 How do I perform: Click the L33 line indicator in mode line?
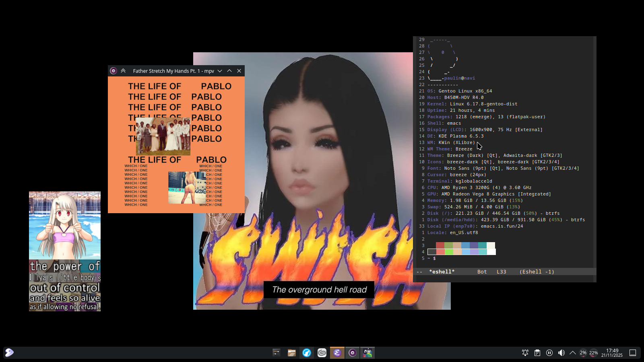click(x=502, y=272)
